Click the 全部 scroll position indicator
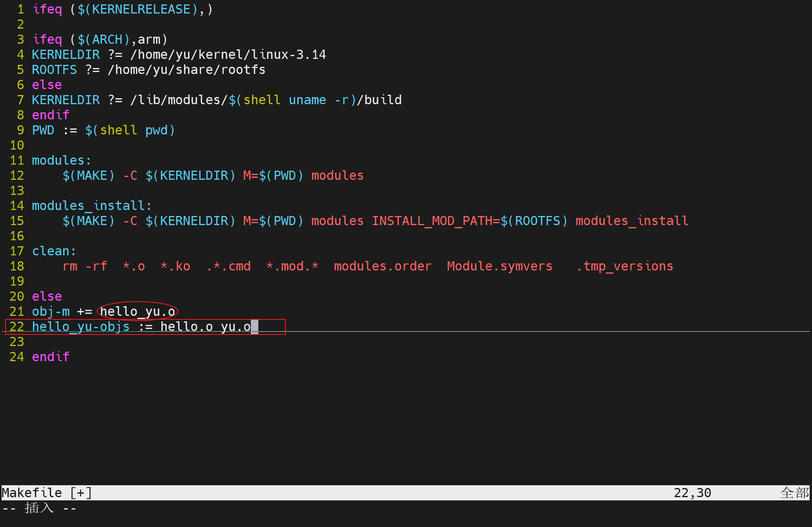This screenshot has width=812, height=527. [x=794, y=493]
